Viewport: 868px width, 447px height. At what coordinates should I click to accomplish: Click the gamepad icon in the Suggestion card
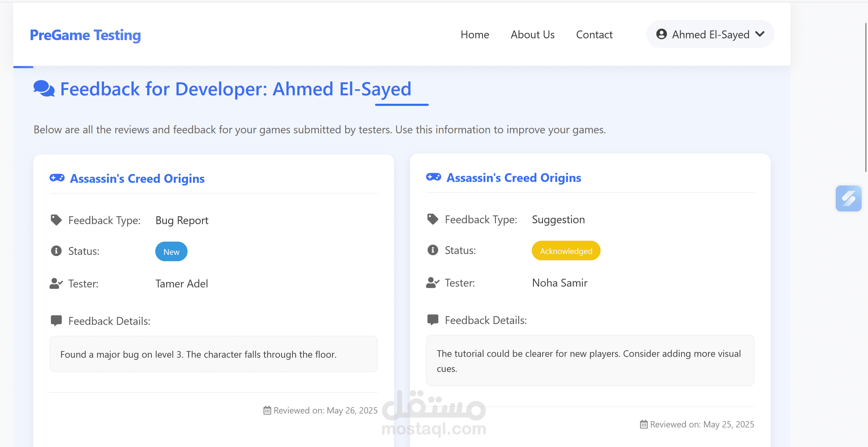pyautogui.click(x=433, y=177)
